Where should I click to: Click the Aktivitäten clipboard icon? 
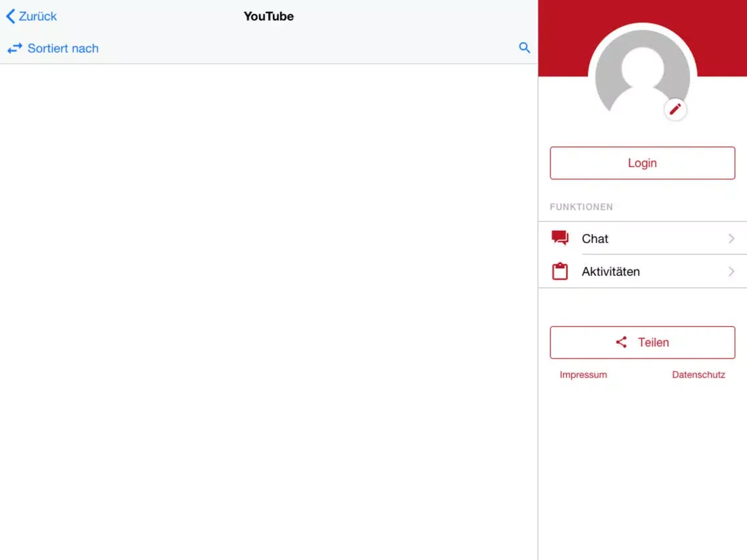[x=560, y=271]
